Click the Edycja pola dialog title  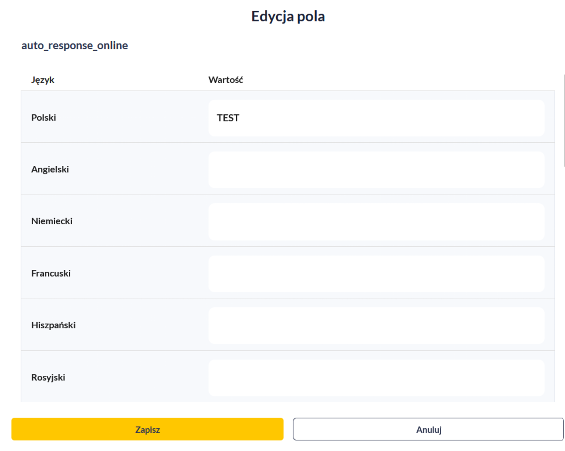pyautogui.click(x=288, y=17)
